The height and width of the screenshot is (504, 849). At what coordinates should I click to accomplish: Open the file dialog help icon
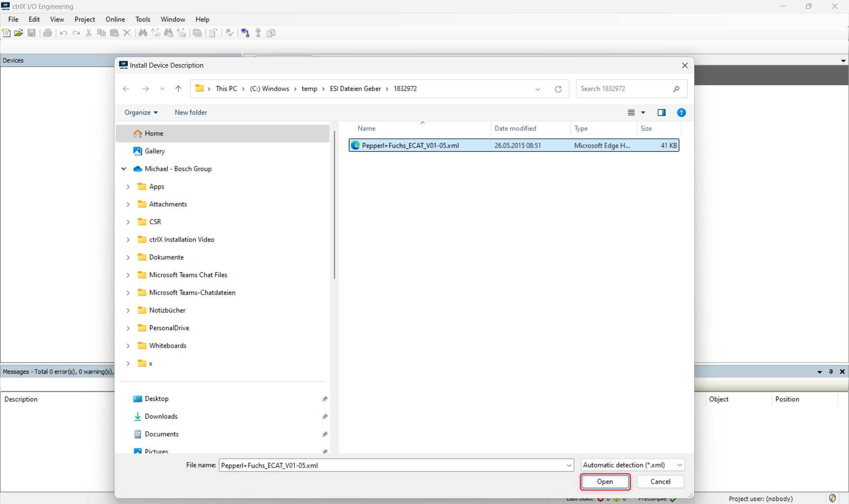(x=681, y=113)
